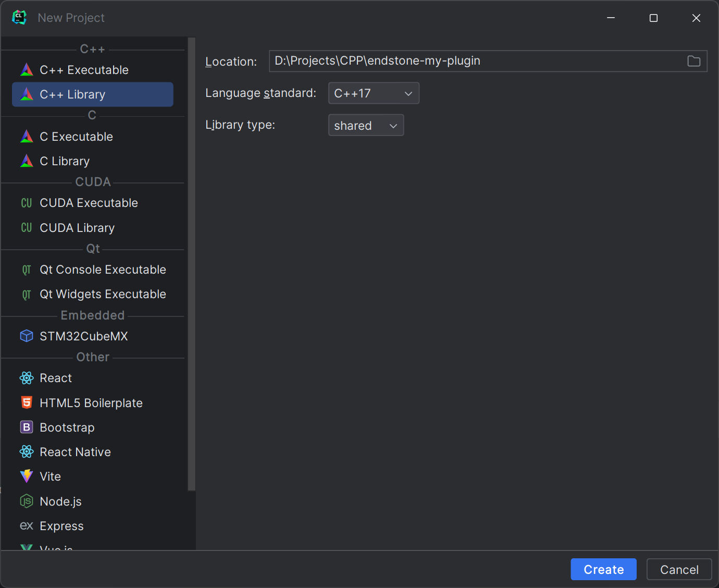This screenshot has height=588, width=719.
Task: Open the folder browser for Location
Action: pos(693,61)
